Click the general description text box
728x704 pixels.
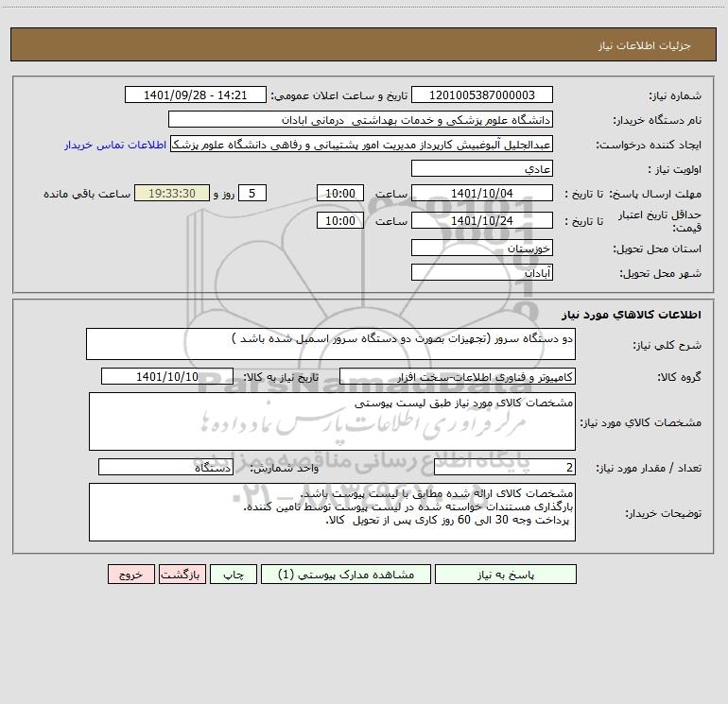click(331, 344)
